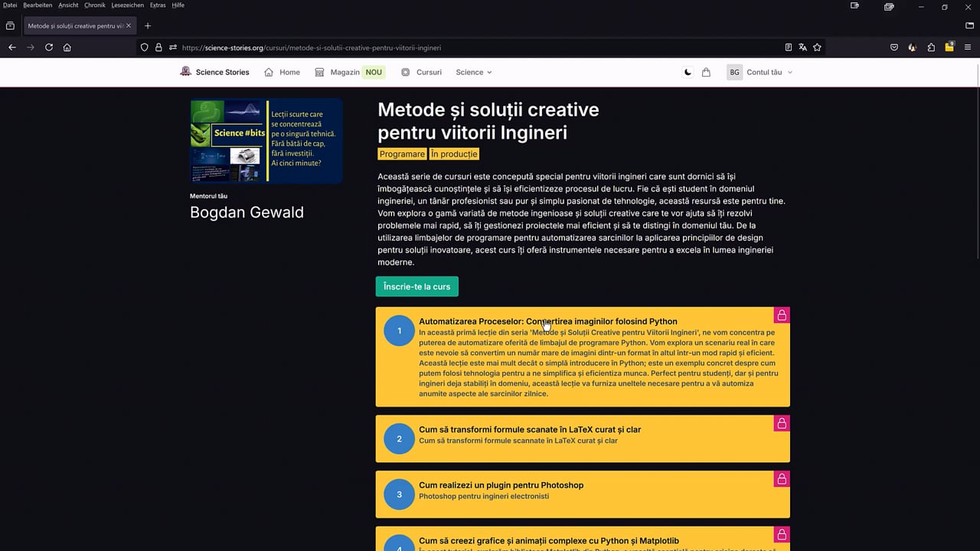This screenshot has height=551, width=980.
Task: Click the tracking protection shield icon
Action: (144, 47)
